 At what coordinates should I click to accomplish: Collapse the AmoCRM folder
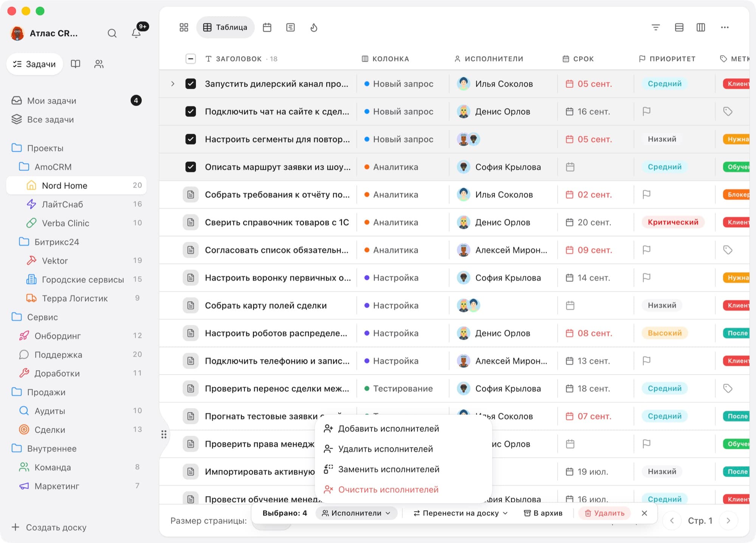pos(24,167)
